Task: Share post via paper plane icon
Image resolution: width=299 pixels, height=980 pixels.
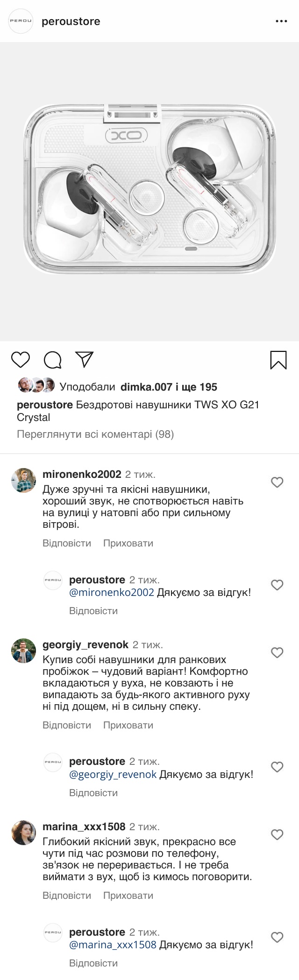Action: [85, 360]
